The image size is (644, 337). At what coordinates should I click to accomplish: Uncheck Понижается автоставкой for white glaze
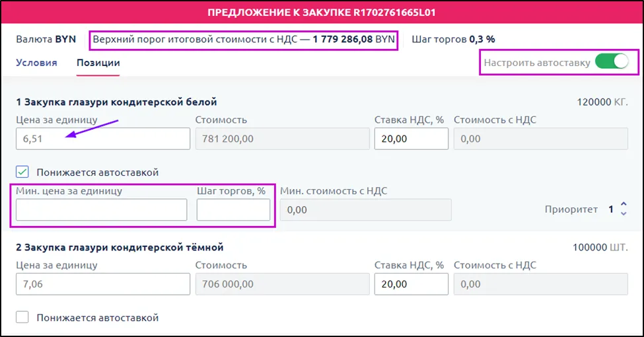(x=22, y=172)
